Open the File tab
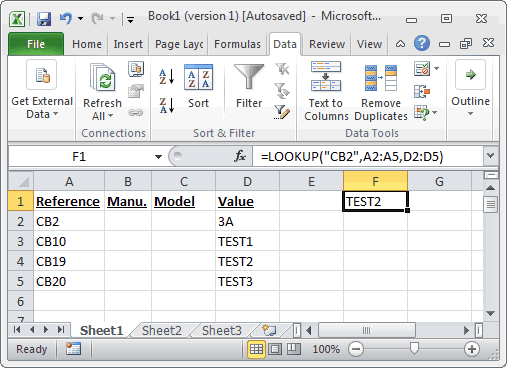The width and height of the screenshot is (507, 368). (36, 44)
